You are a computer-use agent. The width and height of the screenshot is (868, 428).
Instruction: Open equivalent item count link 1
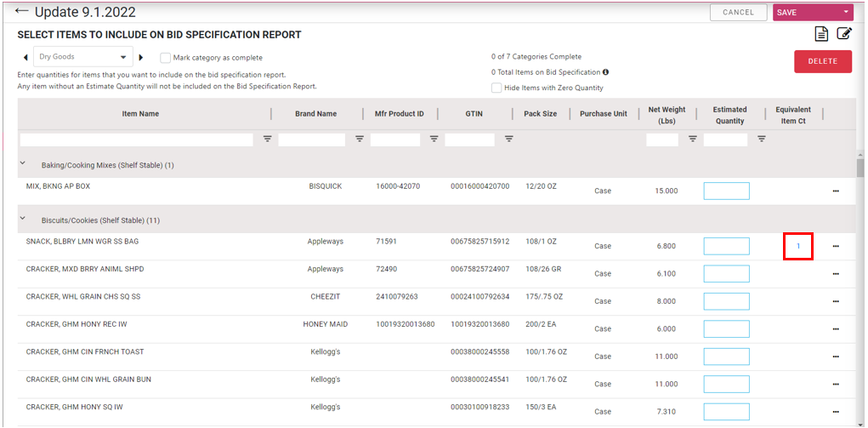pyautogui.click(x=798, y=246)
